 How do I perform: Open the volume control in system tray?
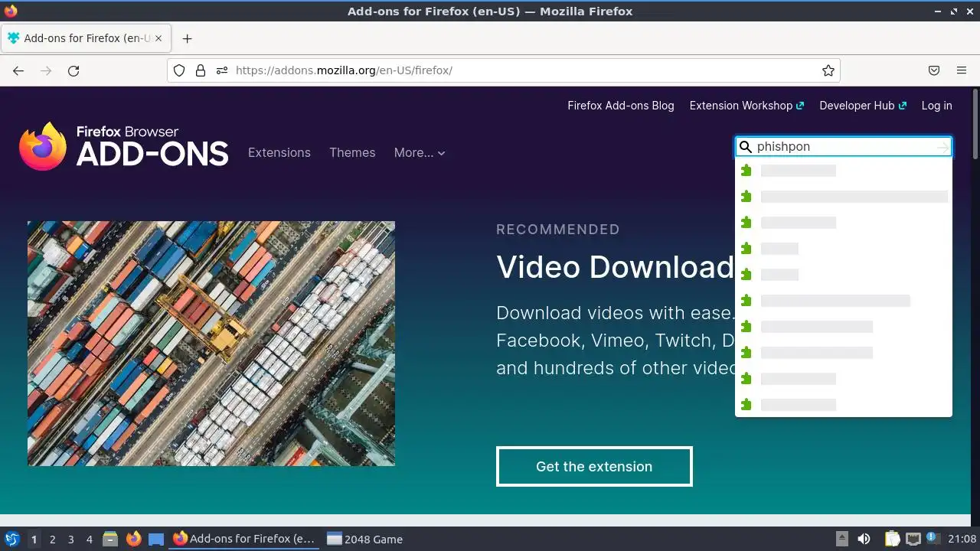tap(864, 539)
